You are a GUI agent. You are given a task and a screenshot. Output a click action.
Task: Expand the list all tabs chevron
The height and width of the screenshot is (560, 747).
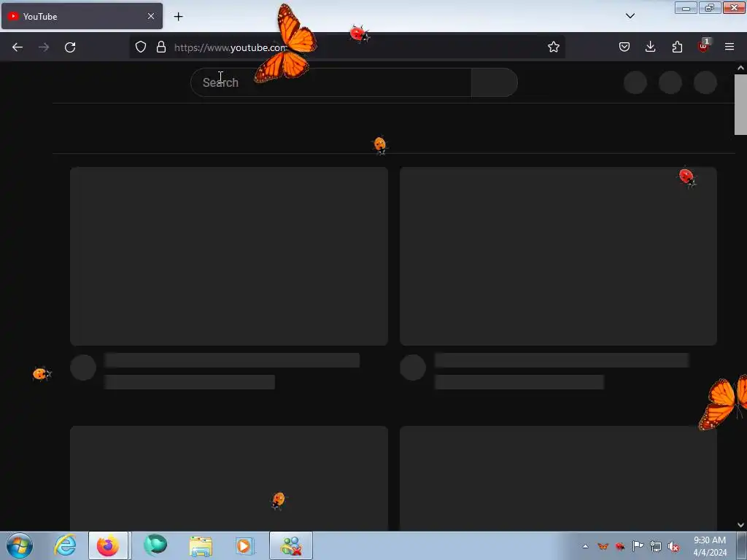(x=630, y=16)
